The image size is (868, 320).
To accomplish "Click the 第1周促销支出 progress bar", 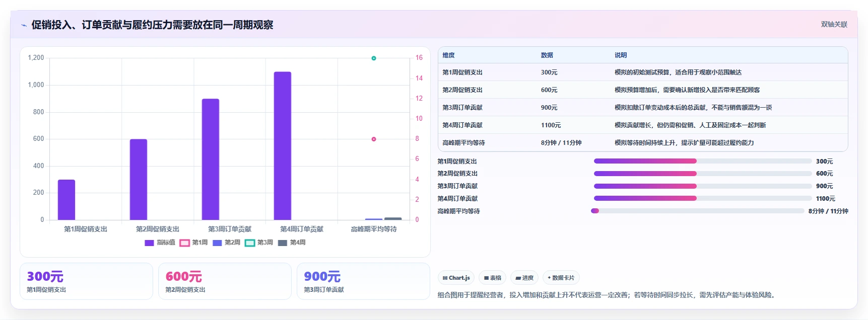I will [703, 161].
